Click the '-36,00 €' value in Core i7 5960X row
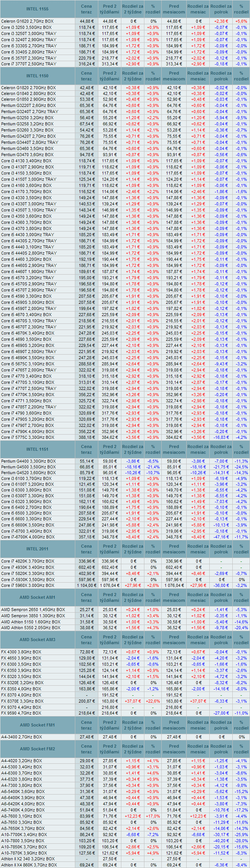 221,585
